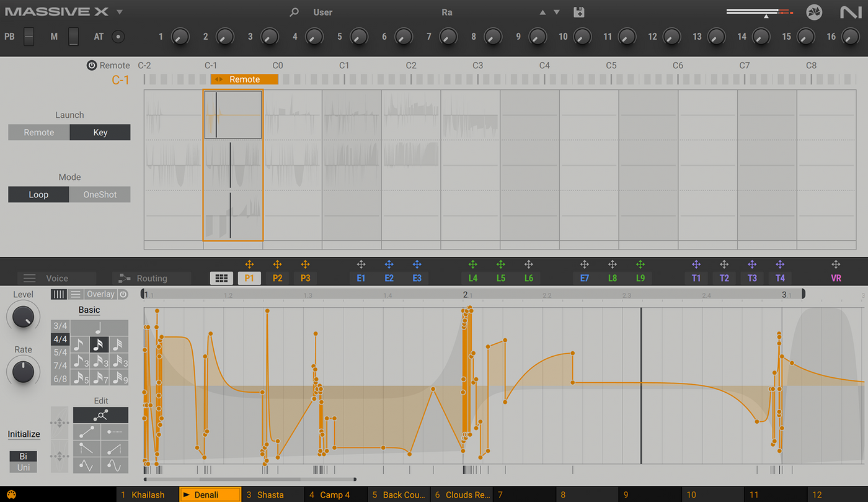The image size is (868, 502).
Task: Click the modulation assign crosshair above VR
Action: point(836,265)
